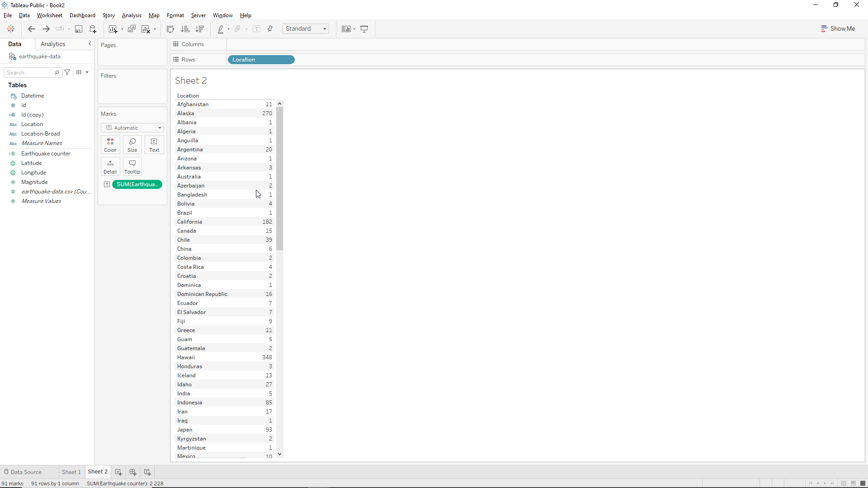Viewport: 868px width, 488px height.
Task: Open Show/Hide cards dropdown arrow
Action: pyautogui.click(x=354, y=29)
